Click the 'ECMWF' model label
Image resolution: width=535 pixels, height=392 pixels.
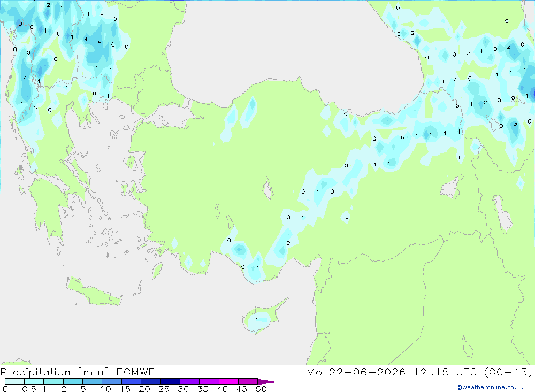pos(135,372)
